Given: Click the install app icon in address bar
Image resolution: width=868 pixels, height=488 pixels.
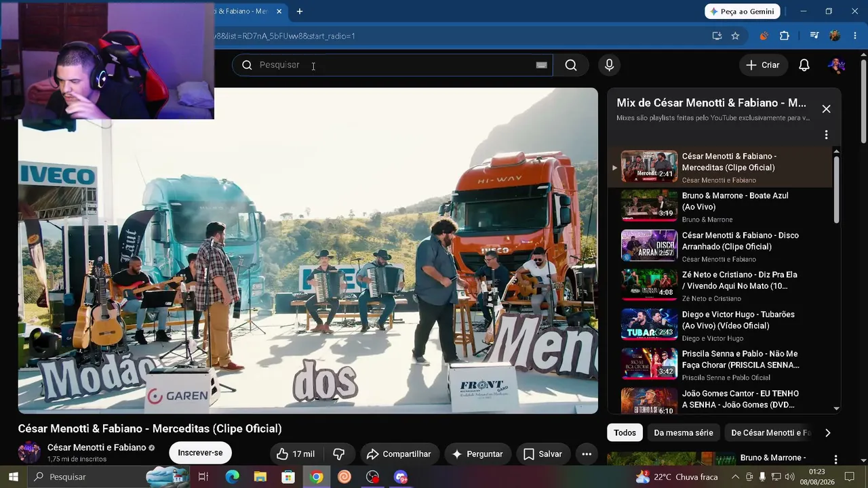Looking at the screenshot, I should click(717, 36).
